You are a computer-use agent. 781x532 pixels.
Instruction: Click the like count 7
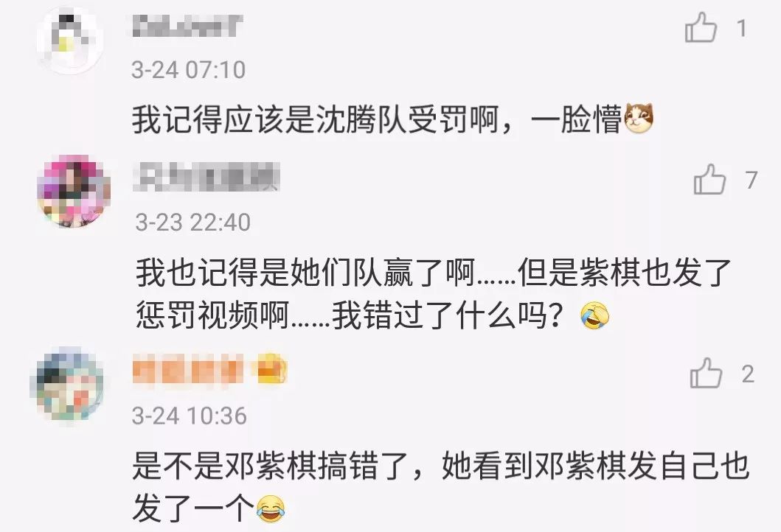coord(752,180)
